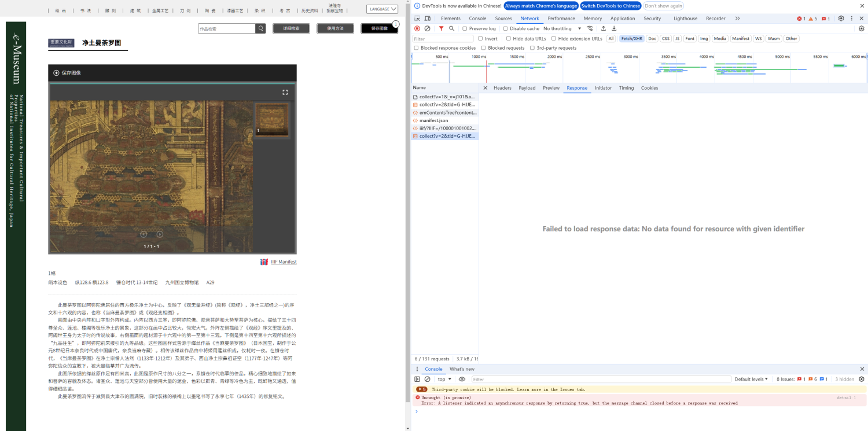Clear the network log
Viewport: 868px width, 431px height.
427,28
